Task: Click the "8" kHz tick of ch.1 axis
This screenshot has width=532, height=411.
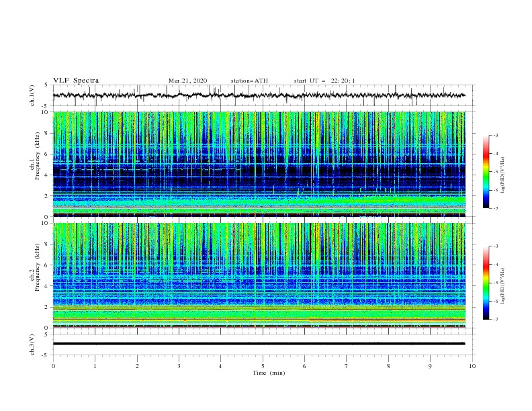Action: (x=47, y=133)
